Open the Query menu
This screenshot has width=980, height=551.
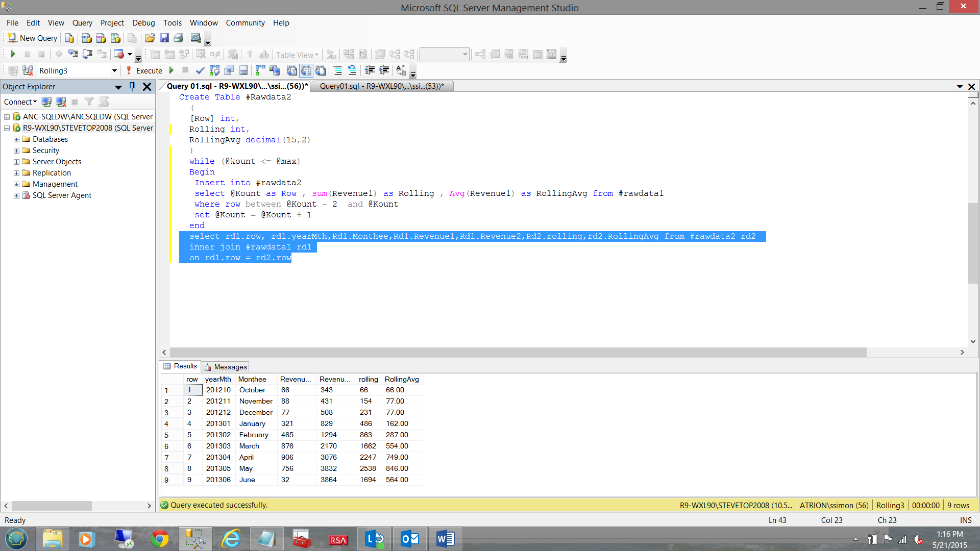[82, 23]
